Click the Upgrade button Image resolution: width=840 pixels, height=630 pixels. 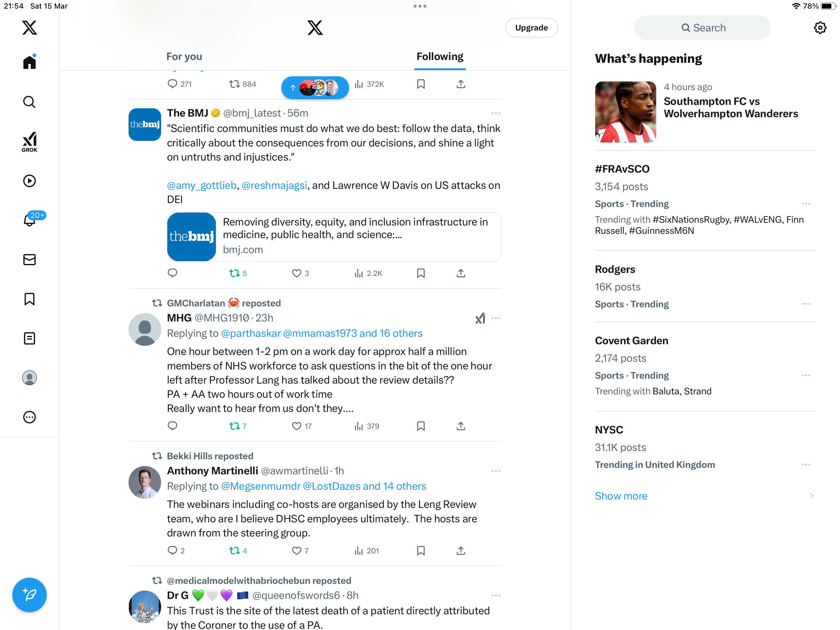(x=531, y=28)
